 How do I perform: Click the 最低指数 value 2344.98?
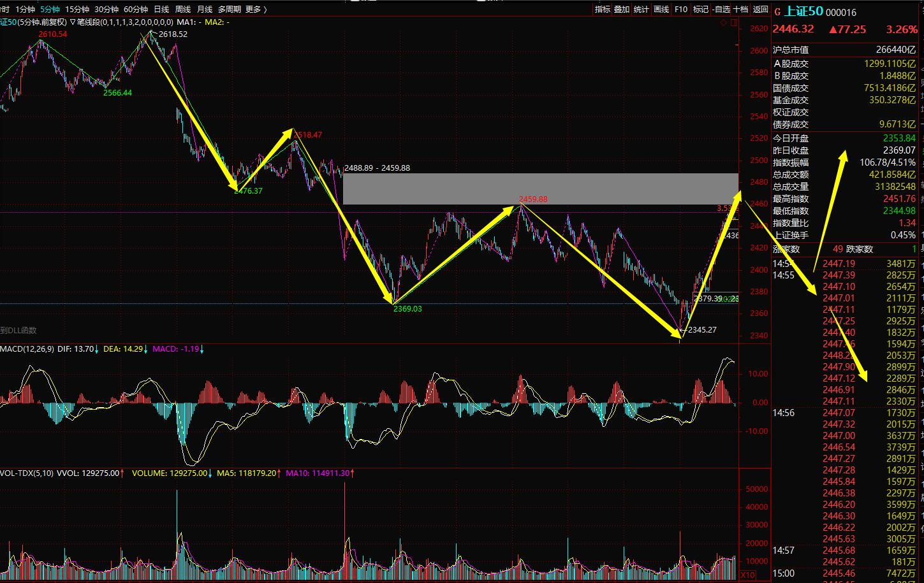pyautogui.click(x=899, y=211)
